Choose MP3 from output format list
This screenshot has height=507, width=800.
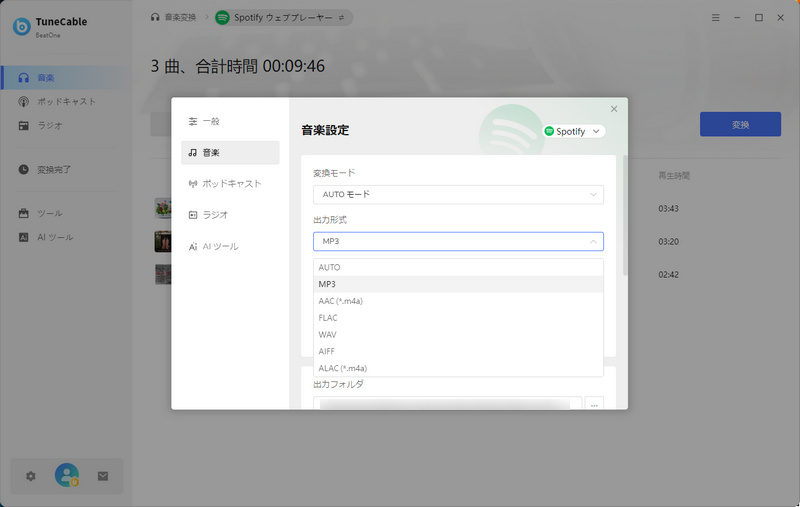pos(458,284)
